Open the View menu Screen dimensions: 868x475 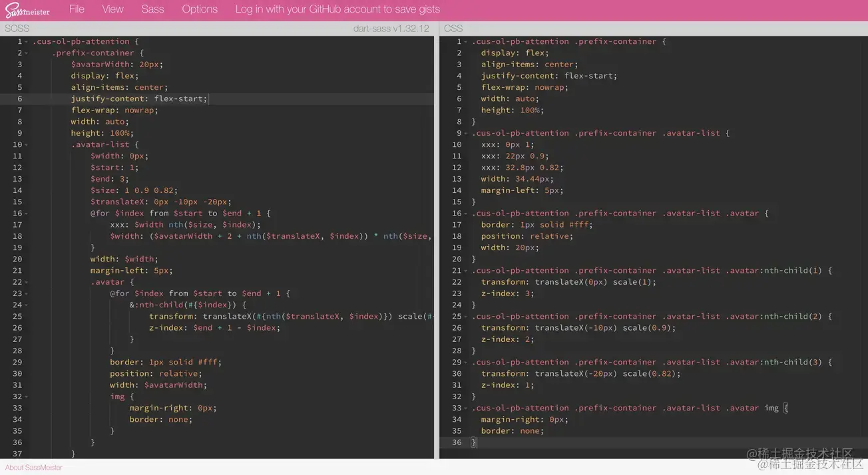coord(112,9)
